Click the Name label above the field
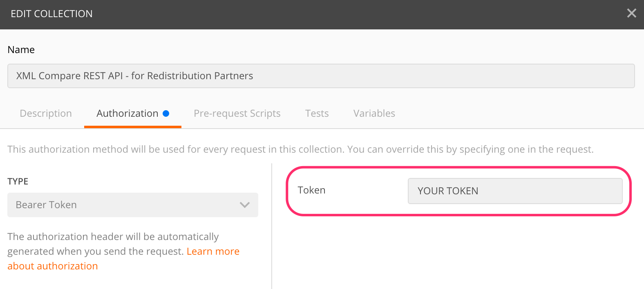This screenshot has width=644, height=289. (21, 50)
